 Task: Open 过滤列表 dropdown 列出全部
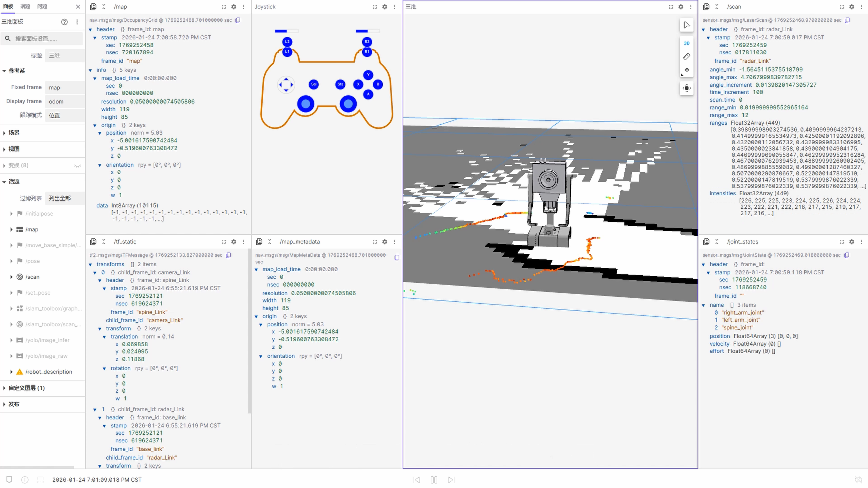pyautogui.click(x=65, y=198)
